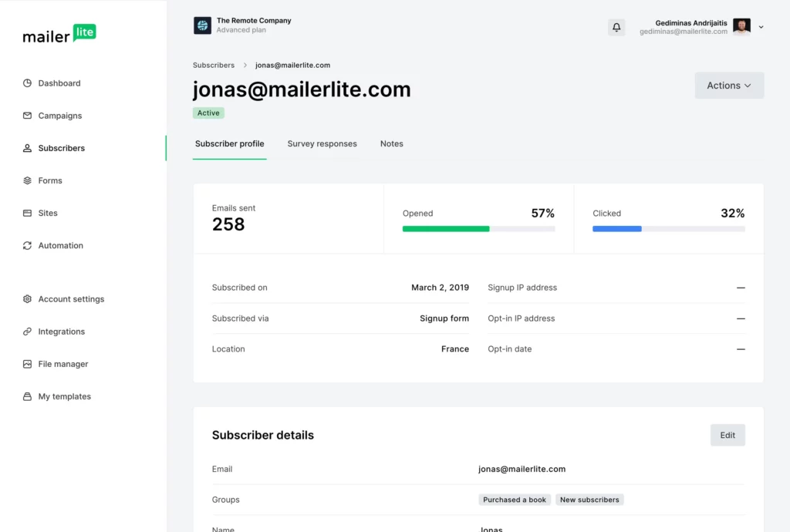Click the blue Clicked progress bar

[617, 229]
